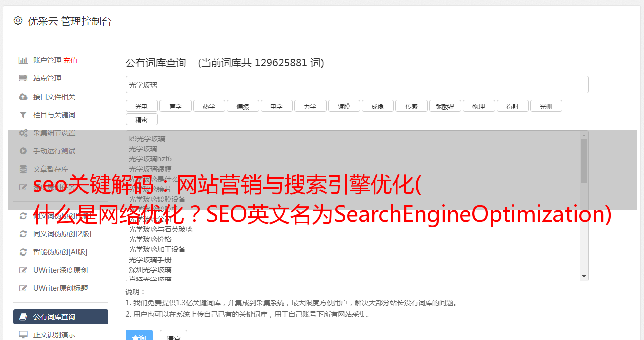Click the 清空 clear button
644x340 pixels.
[x=174, y=336]
